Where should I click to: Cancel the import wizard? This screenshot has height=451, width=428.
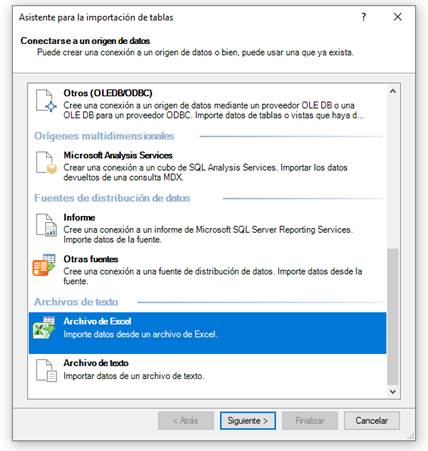(372, 421)
